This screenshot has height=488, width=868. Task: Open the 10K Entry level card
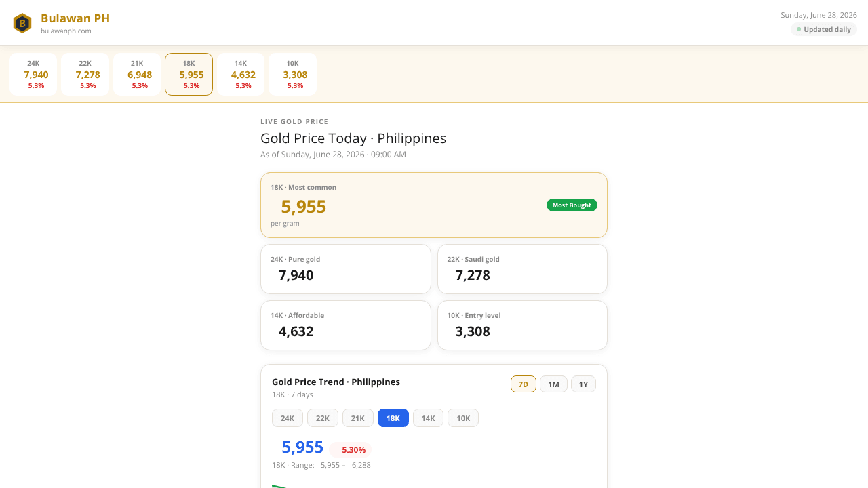pyautogui.click(x=522, y=325)
